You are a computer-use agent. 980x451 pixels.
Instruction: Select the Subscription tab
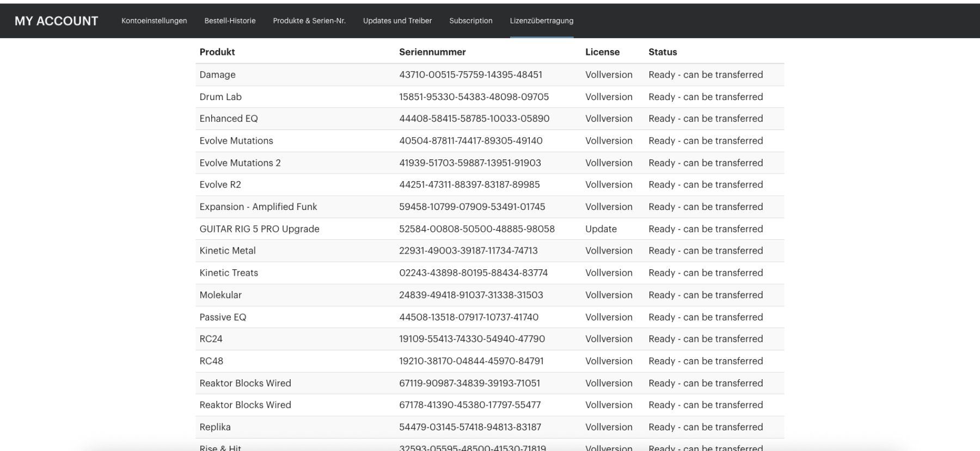click(471, 21)
